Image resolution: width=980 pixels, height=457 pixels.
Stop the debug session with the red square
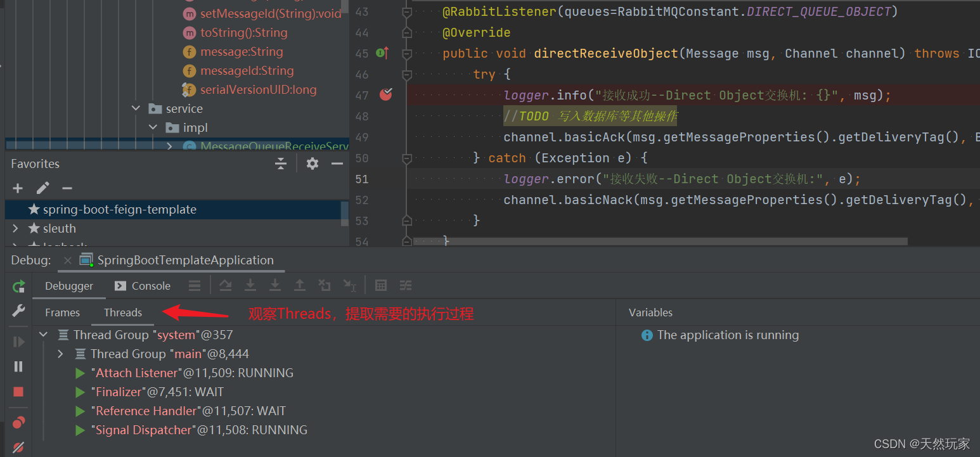click(18, 392)
